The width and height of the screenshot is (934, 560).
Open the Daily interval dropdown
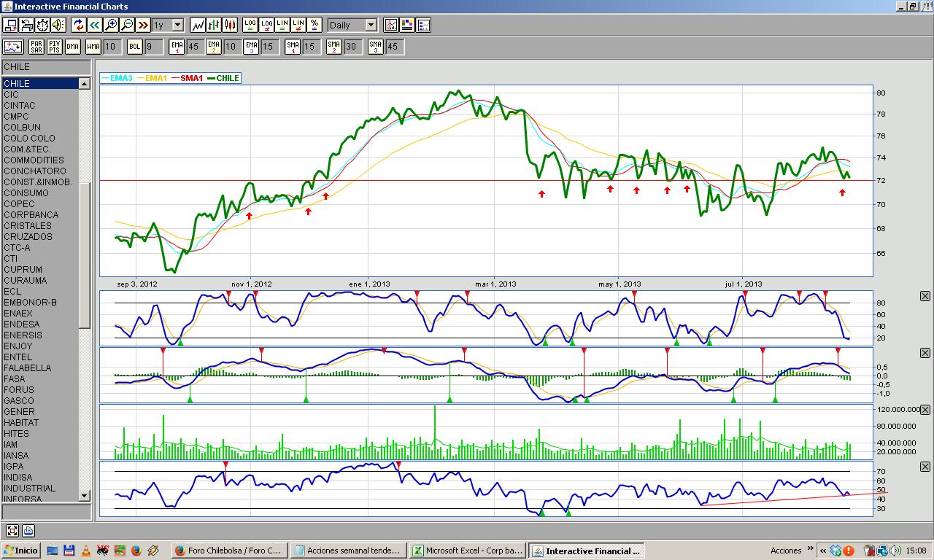click(x=352, y=25)
